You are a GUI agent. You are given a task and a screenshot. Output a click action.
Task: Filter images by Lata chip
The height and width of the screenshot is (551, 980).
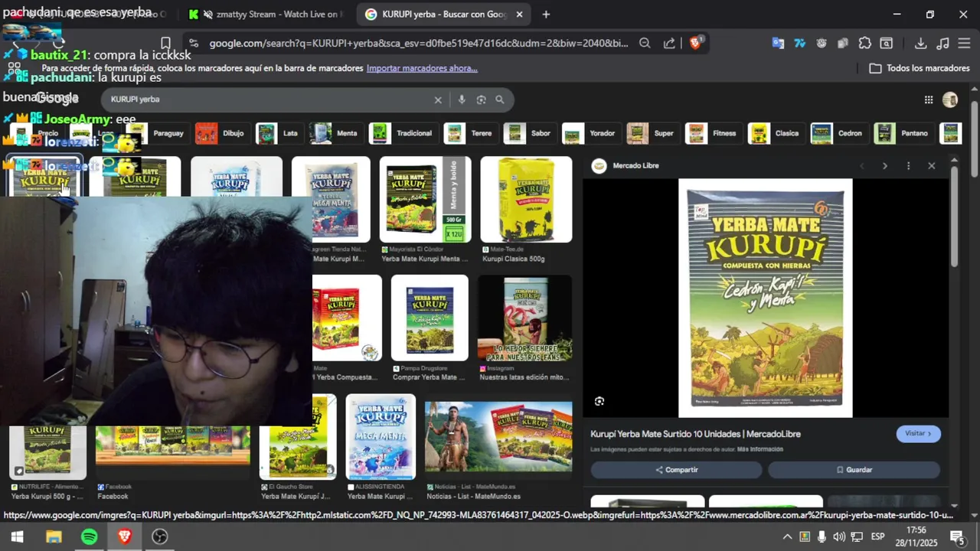pos(279,133)
